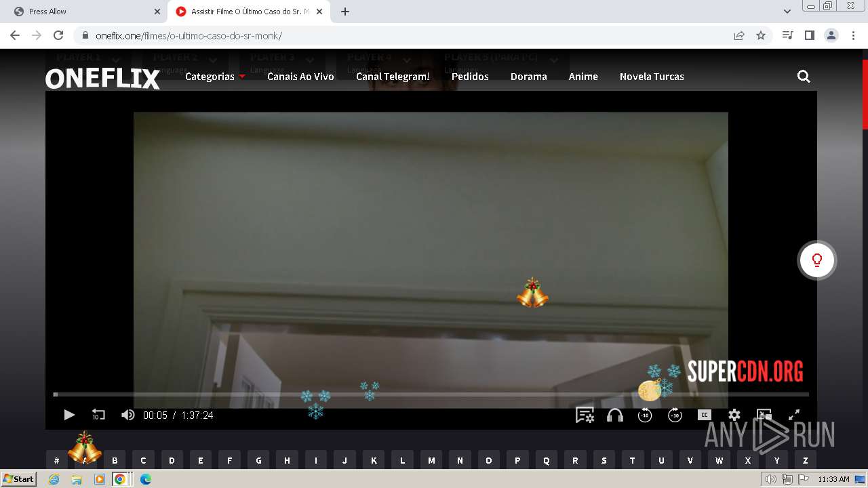Open player settings gear

[734, 415]
